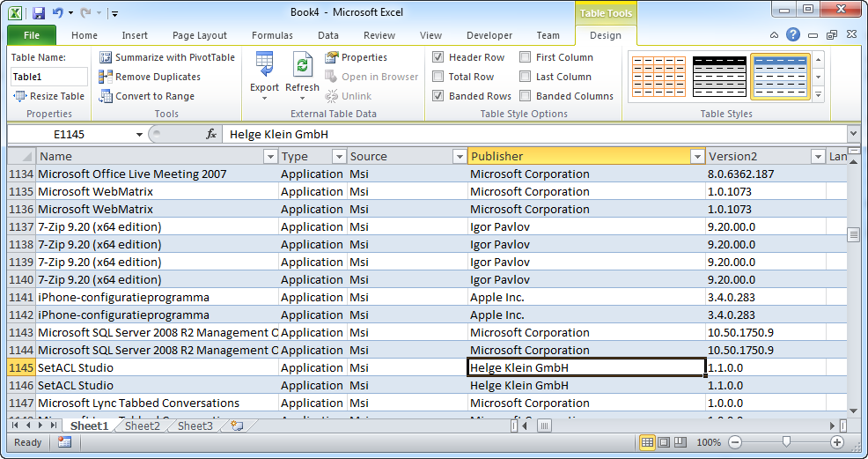Switch to the Formulas ribbon tab
868x459 pixels.
click(x=272, y=35)
